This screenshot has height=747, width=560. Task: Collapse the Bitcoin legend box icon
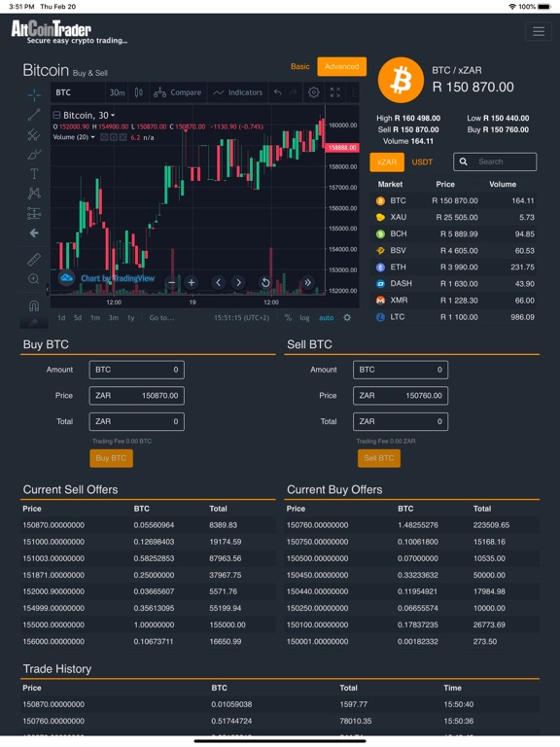(x=56, y=116)
